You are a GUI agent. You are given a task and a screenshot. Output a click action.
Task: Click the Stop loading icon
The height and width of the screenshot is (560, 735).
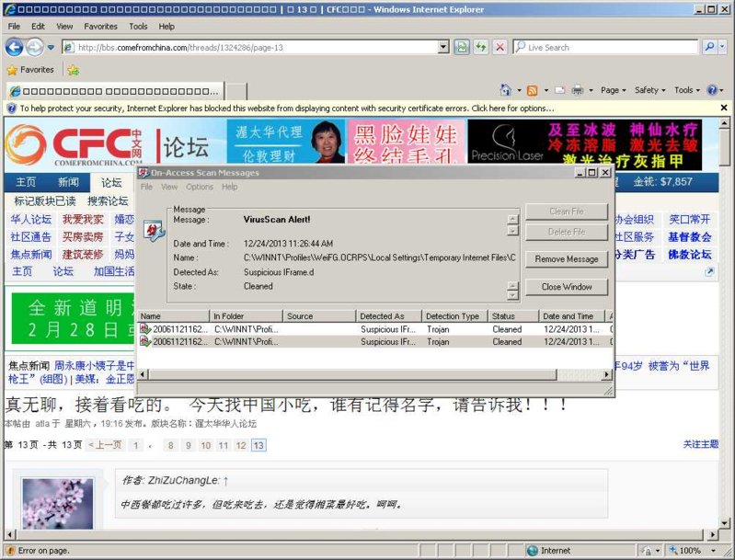click(x=499, y=47)
